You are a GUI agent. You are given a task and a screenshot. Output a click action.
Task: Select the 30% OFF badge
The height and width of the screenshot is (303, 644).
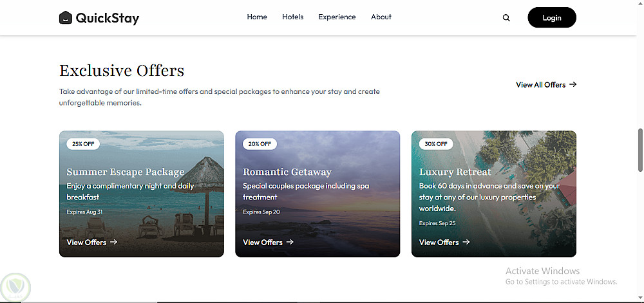[x=436, y=144]
